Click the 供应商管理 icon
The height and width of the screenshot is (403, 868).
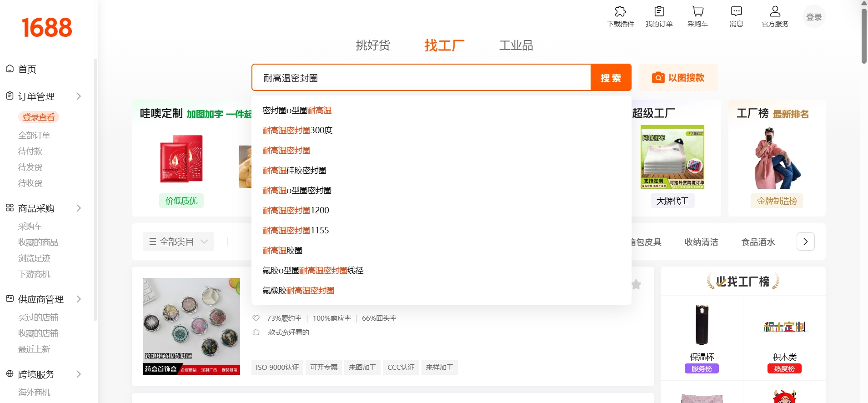click(10, 299)
